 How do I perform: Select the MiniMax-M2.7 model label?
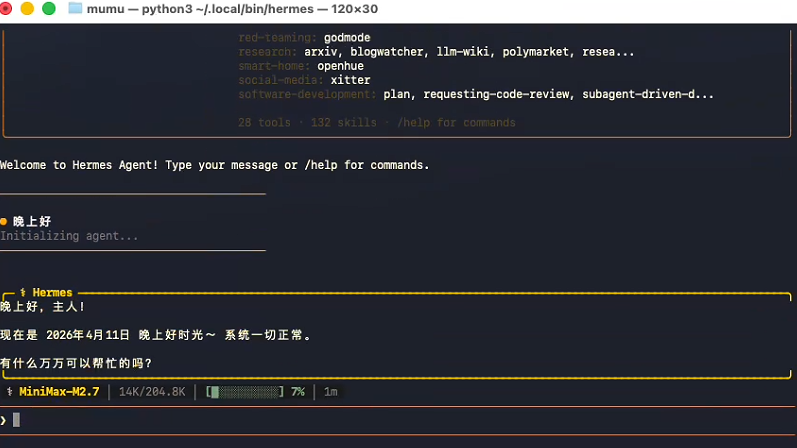pyautogui.click(x=59, y=392)
